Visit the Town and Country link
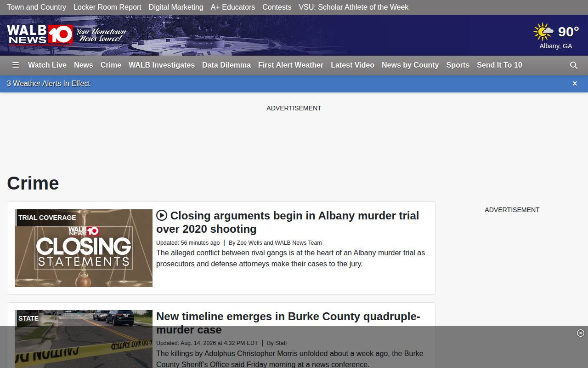588x368 pixels. [x=36, y=7]
